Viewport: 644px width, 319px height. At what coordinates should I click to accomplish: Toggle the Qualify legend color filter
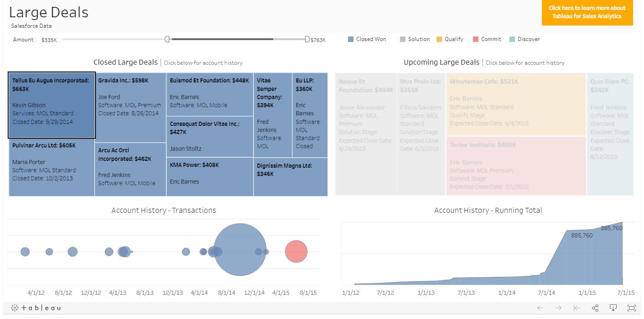(x=439, y=39)
